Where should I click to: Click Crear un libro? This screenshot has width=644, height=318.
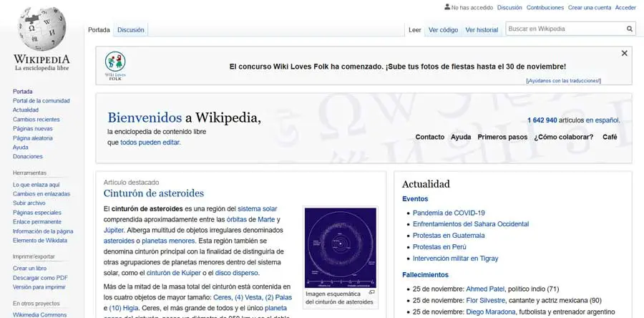point(29,269)
